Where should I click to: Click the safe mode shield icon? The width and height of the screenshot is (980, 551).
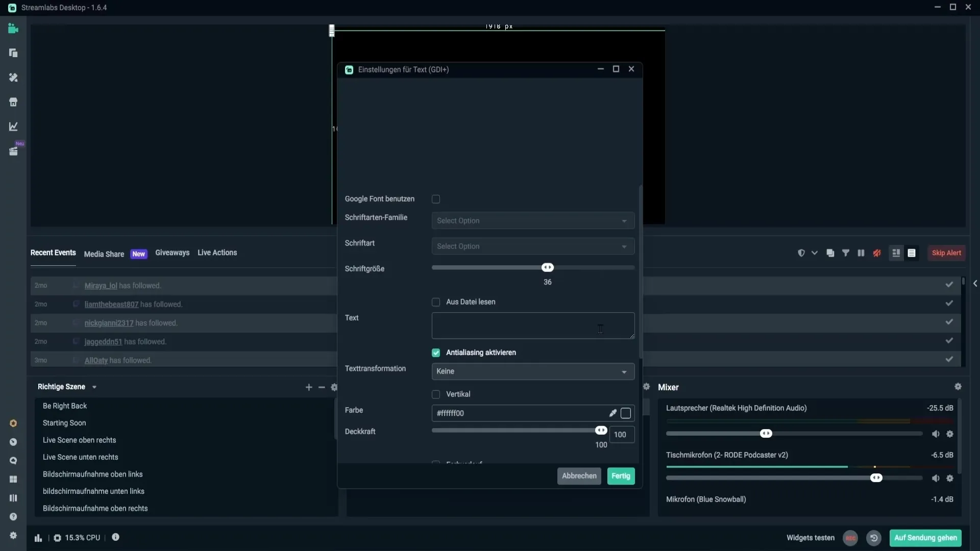tap(801, 253)
